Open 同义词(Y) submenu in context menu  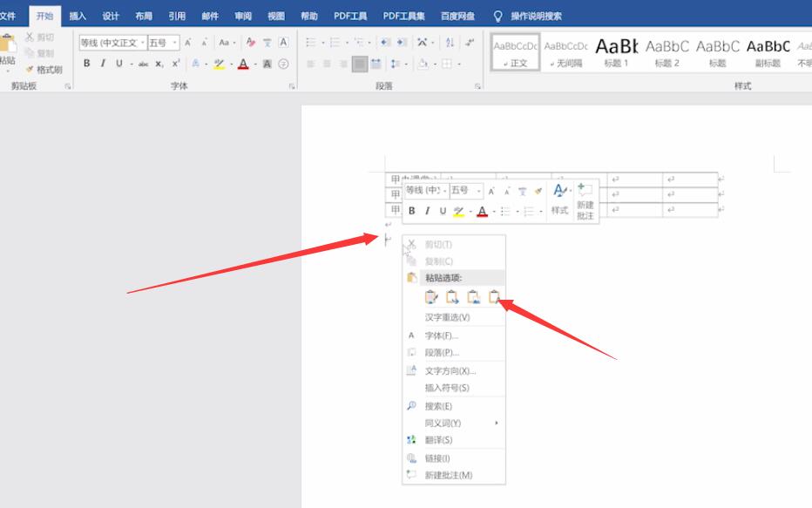[x=454, y=423]
